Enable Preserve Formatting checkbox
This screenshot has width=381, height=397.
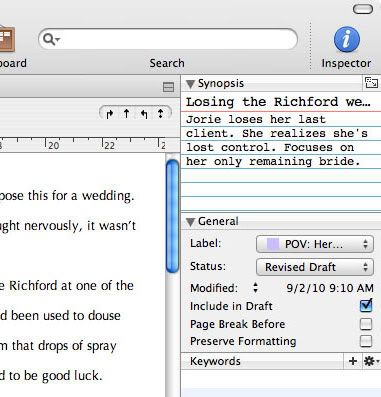(366, 341)
